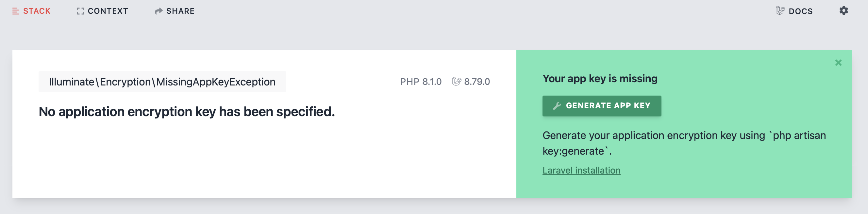Switch to the Context tab

102,11
